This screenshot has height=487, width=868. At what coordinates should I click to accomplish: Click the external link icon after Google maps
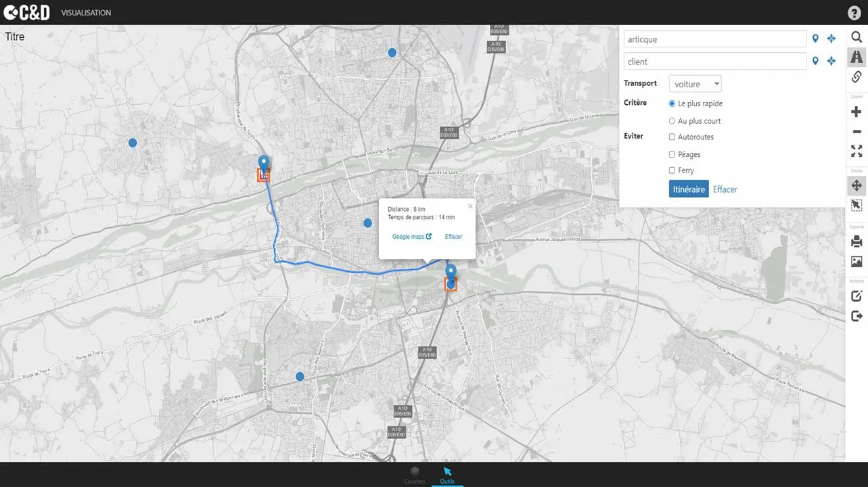pos(428,237)
